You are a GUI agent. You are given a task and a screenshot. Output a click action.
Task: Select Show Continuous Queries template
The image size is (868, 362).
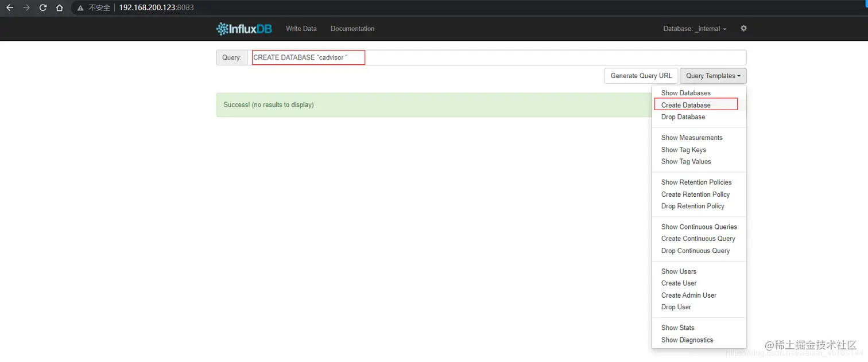(699, 227)
